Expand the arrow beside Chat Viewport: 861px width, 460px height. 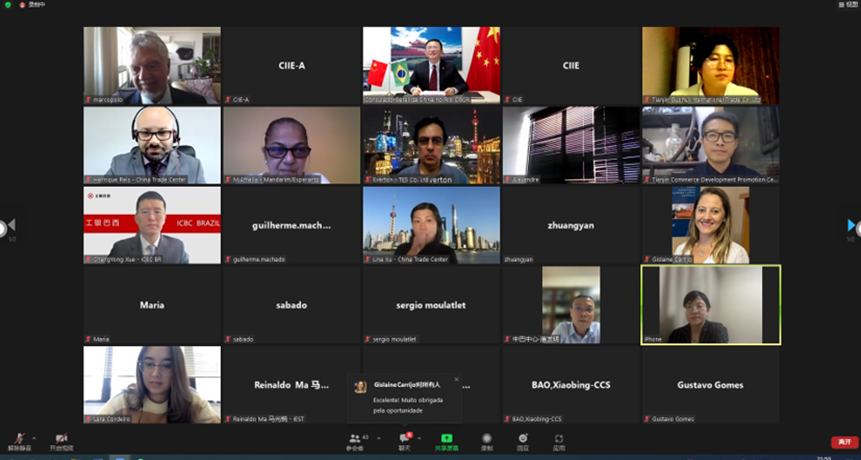click(x=420, y=438)
